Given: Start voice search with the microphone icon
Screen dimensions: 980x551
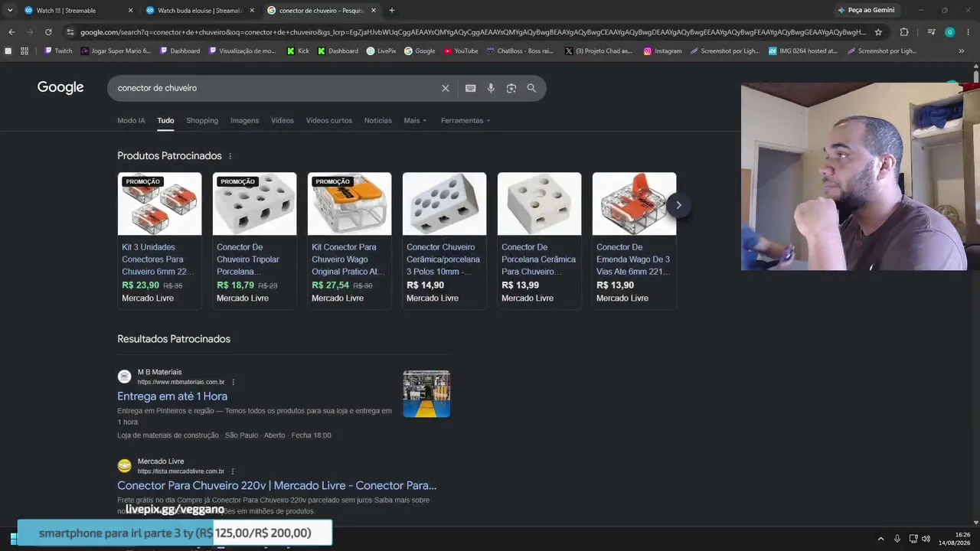Looking at the screenshot, I should [x=491, y=88].
